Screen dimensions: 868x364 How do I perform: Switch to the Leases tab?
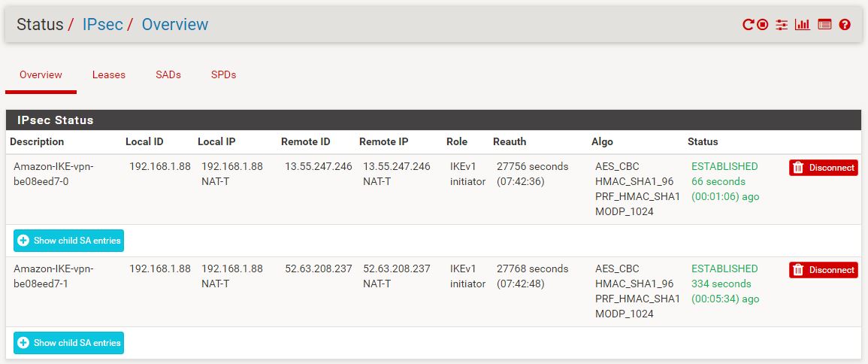pyautogui.click(x=108, y=74)
